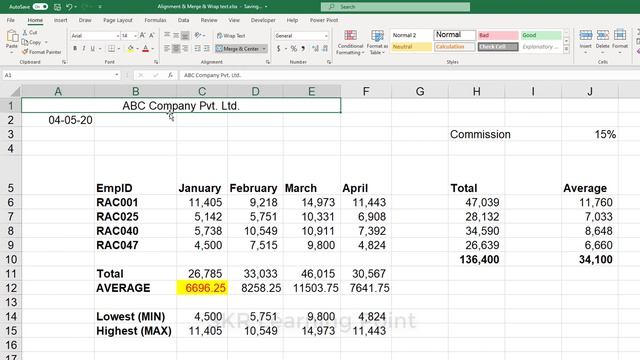Click Decrease Indent icon
Viewport: 640px width, 360px height.
click(x=198, y=49)
